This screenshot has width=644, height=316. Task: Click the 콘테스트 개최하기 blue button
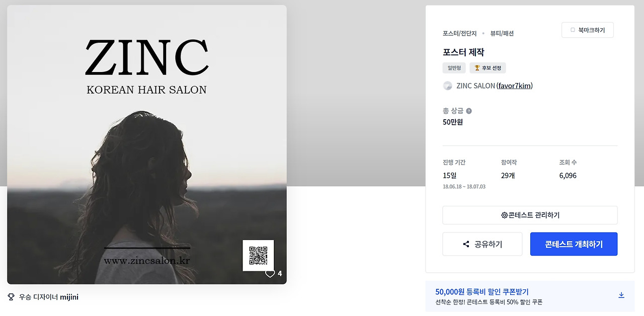(x=574, y=244)
